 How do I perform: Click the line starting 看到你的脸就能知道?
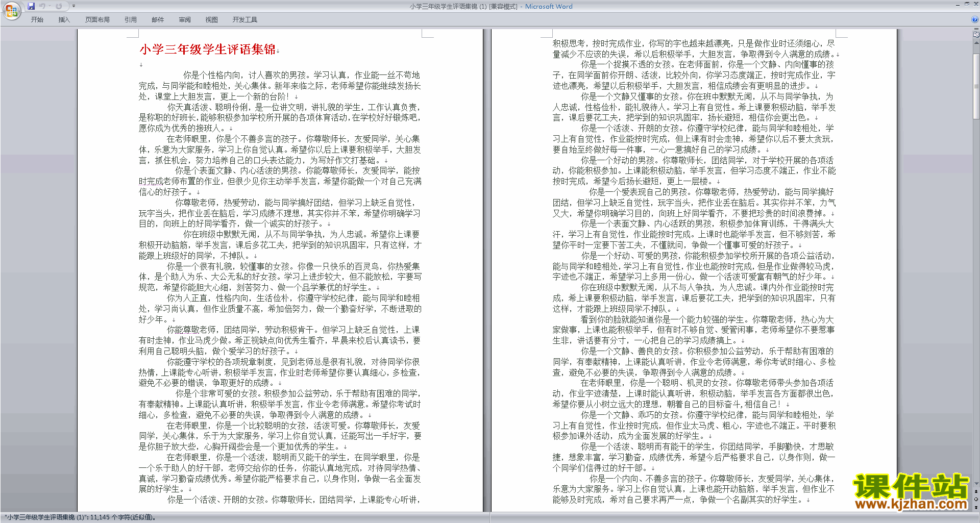707,319
